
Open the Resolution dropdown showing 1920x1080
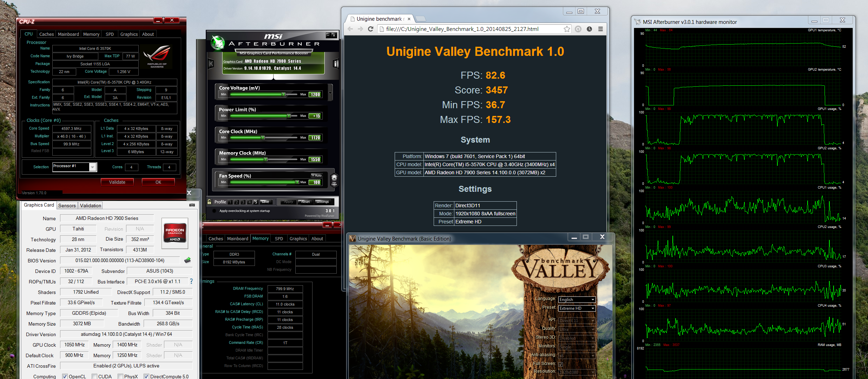click(x=577, y=372)
